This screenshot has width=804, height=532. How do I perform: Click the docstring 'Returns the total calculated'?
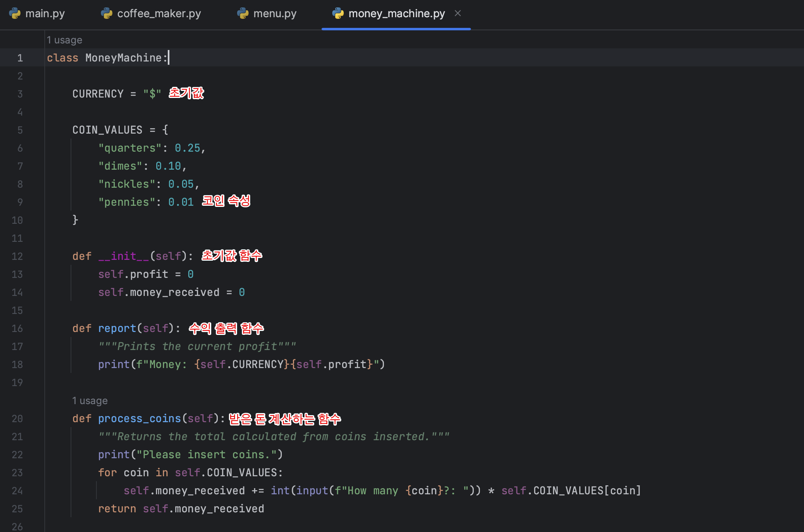(x=274, y=437)
